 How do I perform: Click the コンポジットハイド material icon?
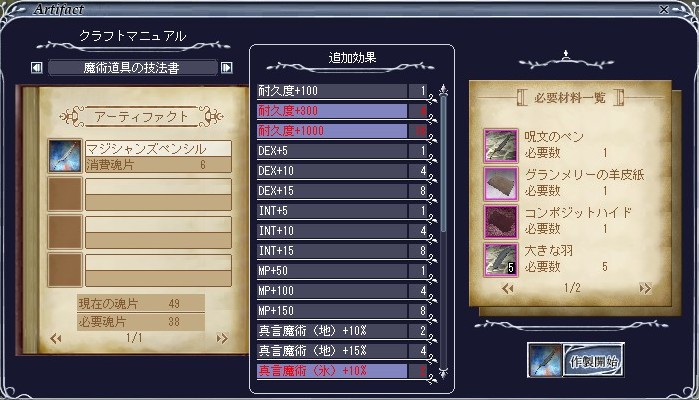[x=501, y=222]
